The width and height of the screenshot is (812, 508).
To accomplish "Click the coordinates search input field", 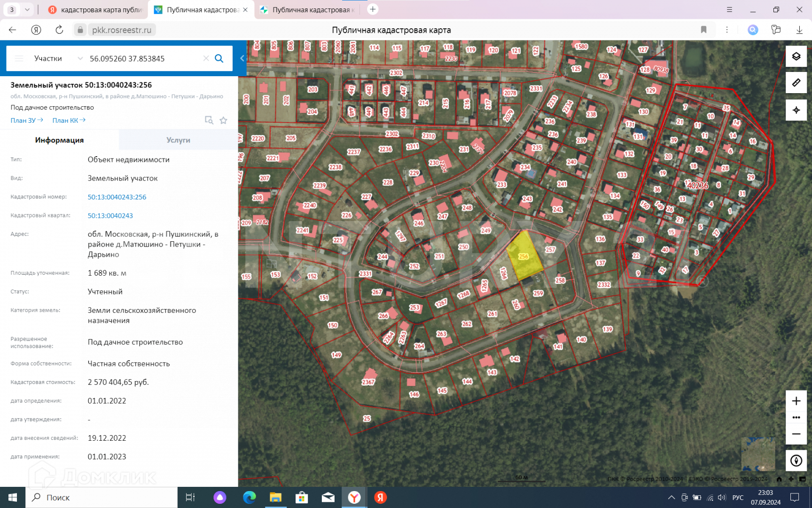I will (x=143, y=58).
